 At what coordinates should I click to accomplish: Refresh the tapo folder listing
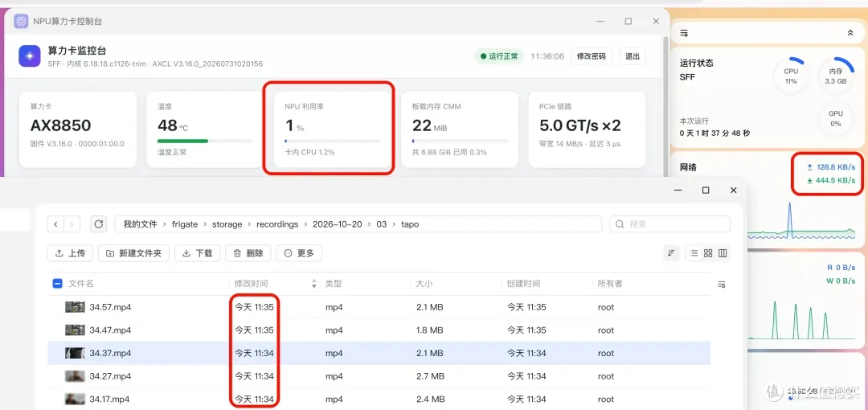[x=99, y=224]
